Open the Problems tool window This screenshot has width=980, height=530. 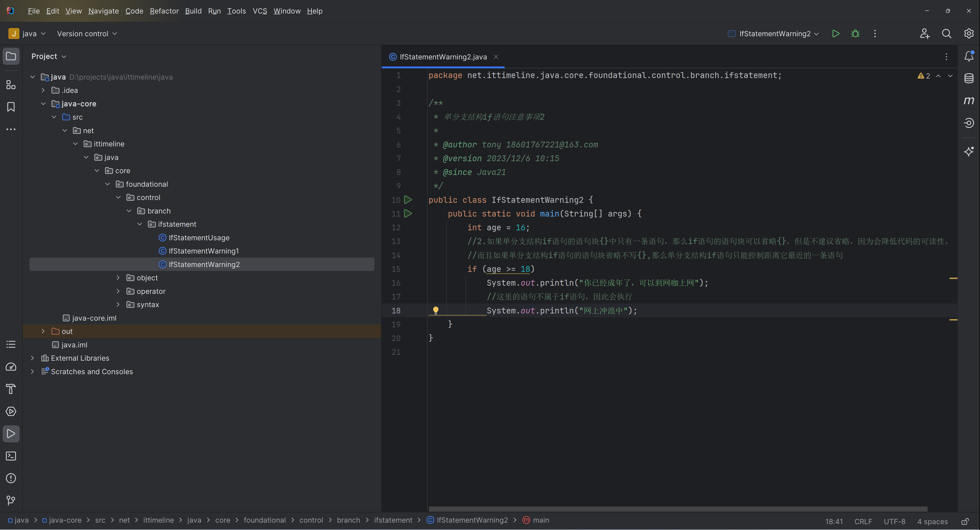pos(11,478)
